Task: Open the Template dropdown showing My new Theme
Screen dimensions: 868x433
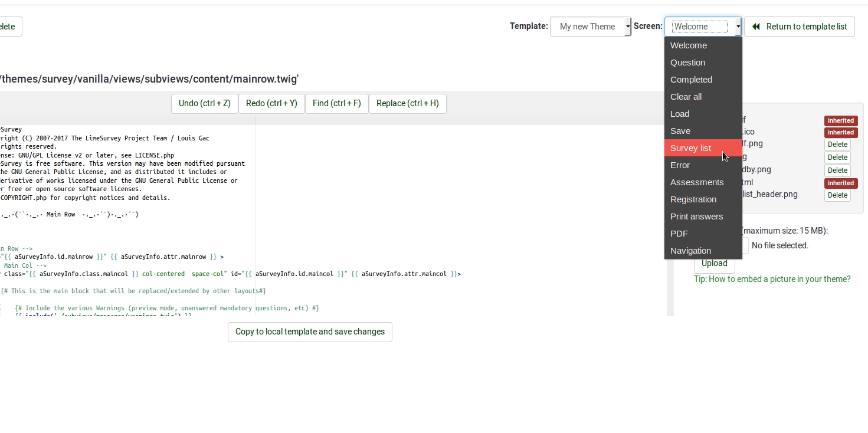Action: [x=590, y=27]
